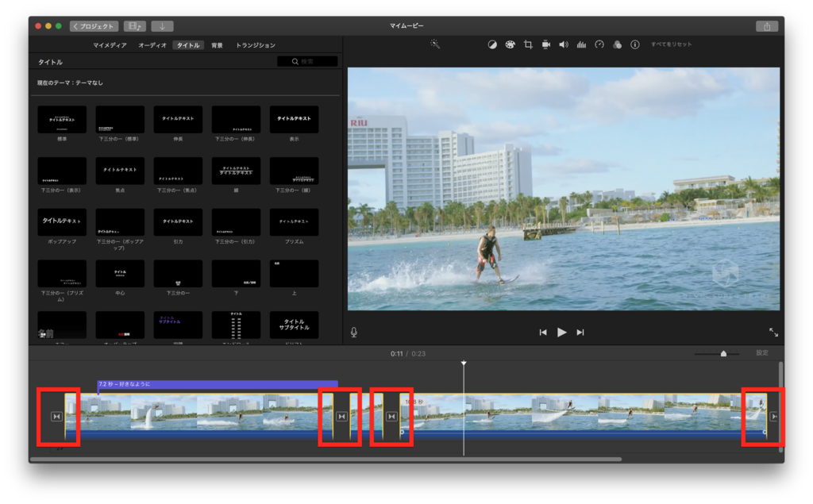Click the transition icon before second clip
The height and width of the screenshot is (504, 813).
tap(391, 417)
